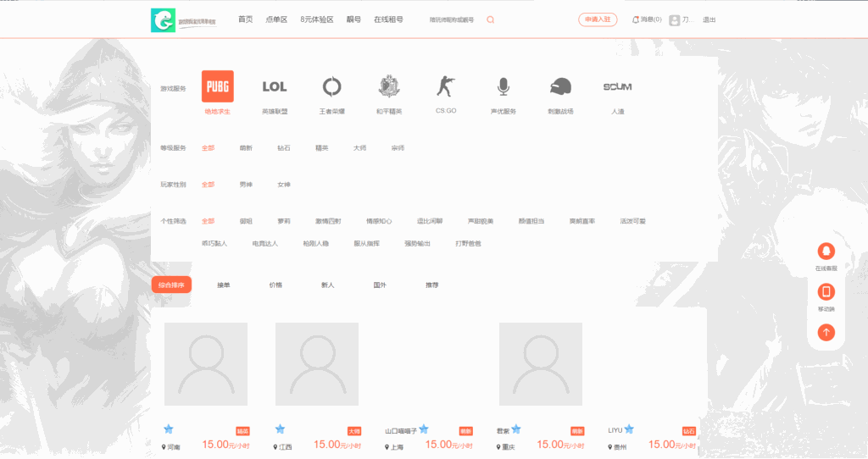Select the 刺激战场 helmet icon
868x459 pixels.
560,87
